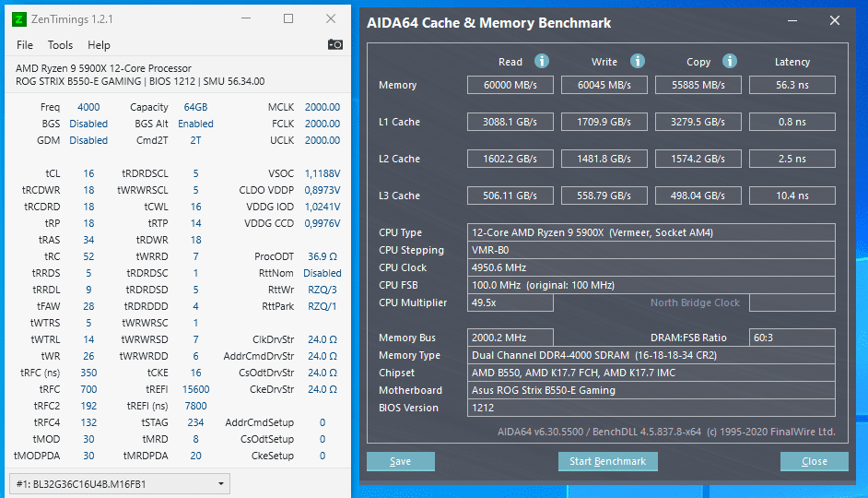868x498 pixels.
Task: Click the AMD Ryzen 9 5900X processor text
Action: click(x=103, y=68)
